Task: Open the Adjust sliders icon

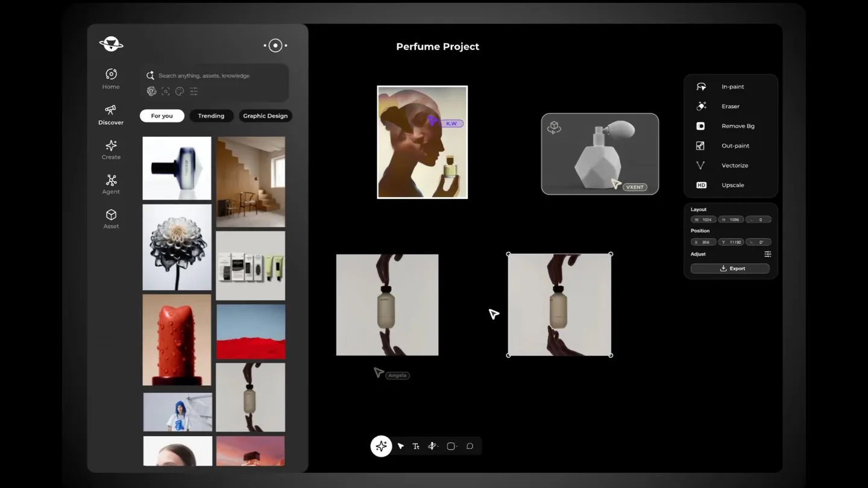Action: [x=767, y=254]
